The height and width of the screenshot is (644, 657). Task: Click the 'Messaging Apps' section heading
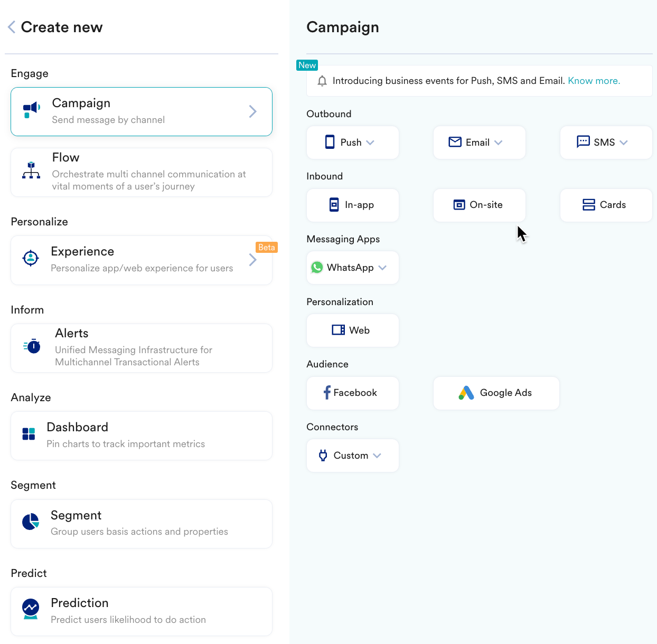tap(343, 239)
